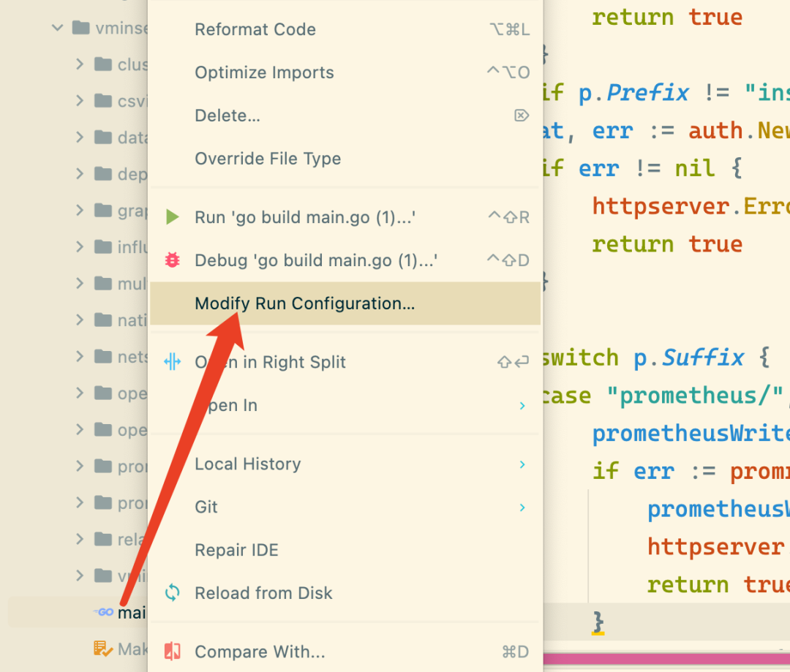Choose Modify Run Configuration from the menu

click(304, 303)
